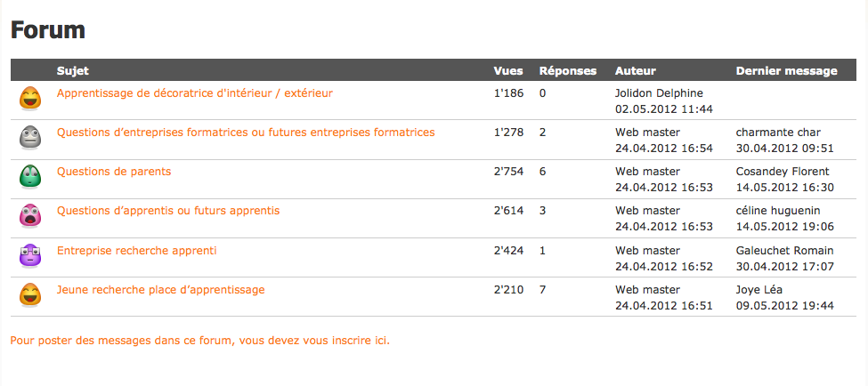The width and height of the screenshot is (868, 386).
Task: Open Apprentissage de décoratrice d'intérieur / extérieur topic
Action: (x=195, y=93)
